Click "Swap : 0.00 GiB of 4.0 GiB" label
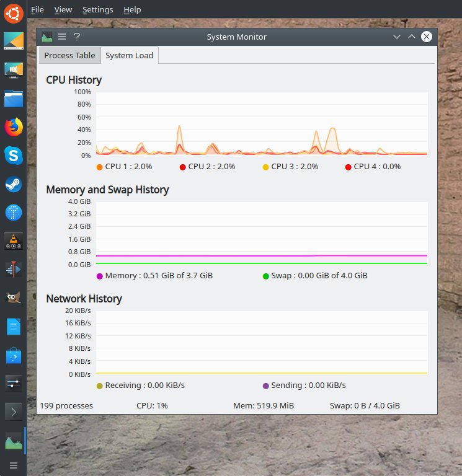This screenshot has height=476, width=462. (319, 276)
